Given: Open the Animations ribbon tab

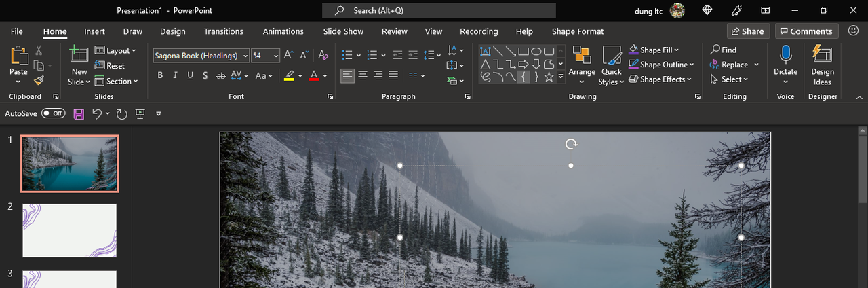Looking at the screenshot, I should (x=283, y=31).
